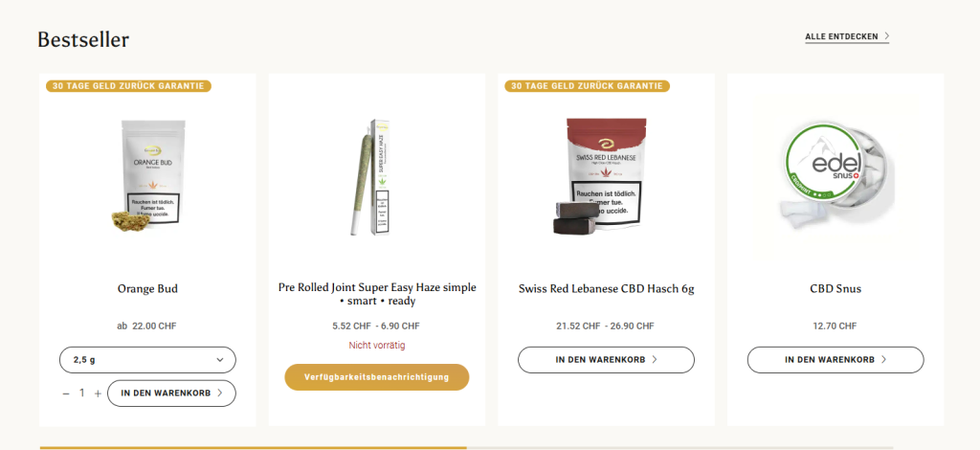Decrease Orange Bud quantity with minus
Viewport: 980px width, 450px height.
[x=66, y=394]
